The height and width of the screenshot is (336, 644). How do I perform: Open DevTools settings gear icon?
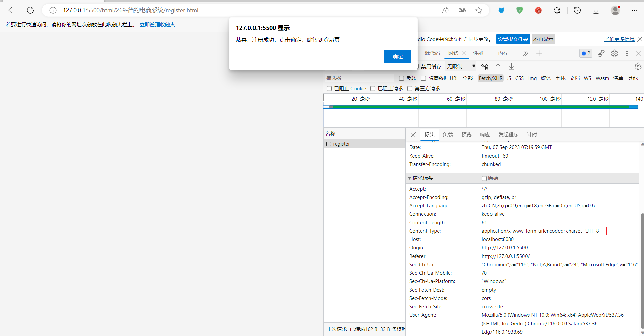[614, 53]
